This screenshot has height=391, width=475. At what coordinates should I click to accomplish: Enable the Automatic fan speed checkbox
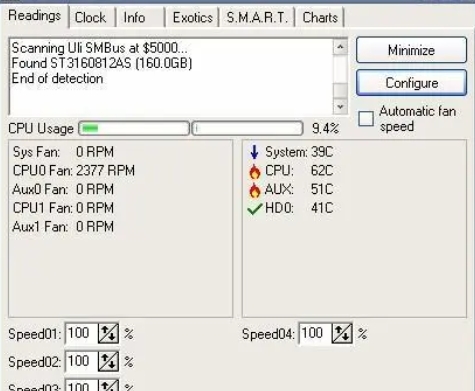[x=366, y=119]
